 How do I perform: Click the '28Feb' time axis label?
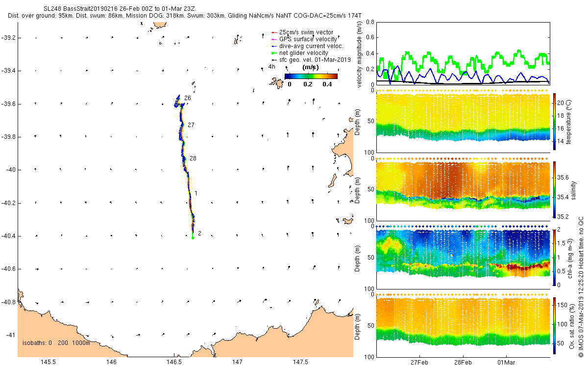(x=463, y=362)
